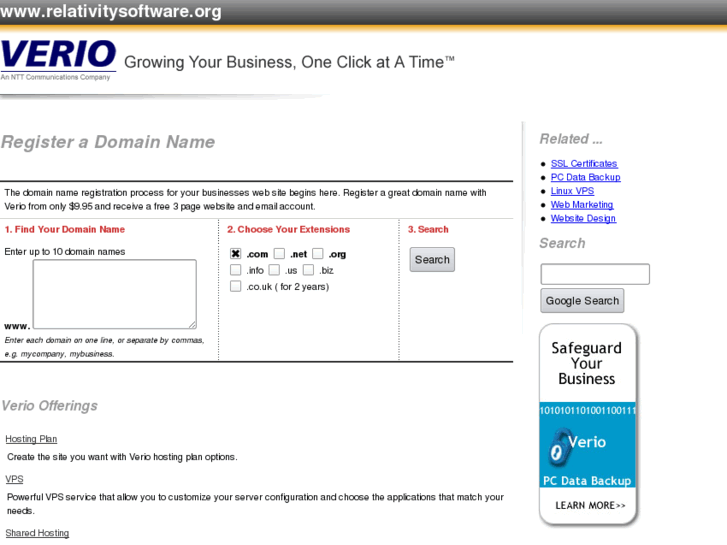Screen dimensions: 727x545
Task: Check the .org extension box
Action: (318, 254)
